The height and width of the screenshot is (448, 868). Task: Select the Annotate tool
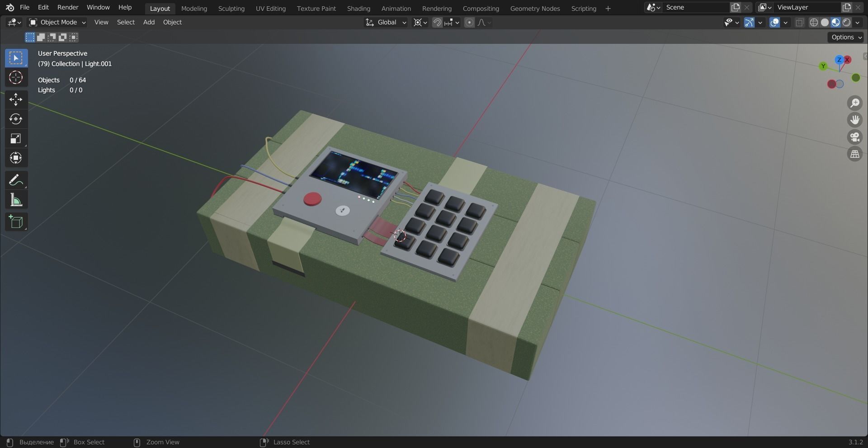pos(16,179)
